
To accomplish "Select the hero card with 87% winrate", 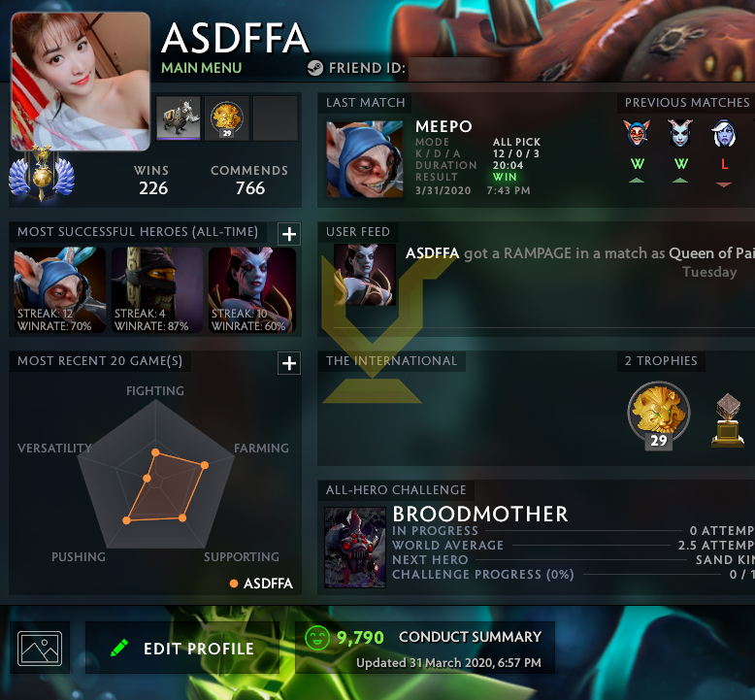I will (156, 290).
